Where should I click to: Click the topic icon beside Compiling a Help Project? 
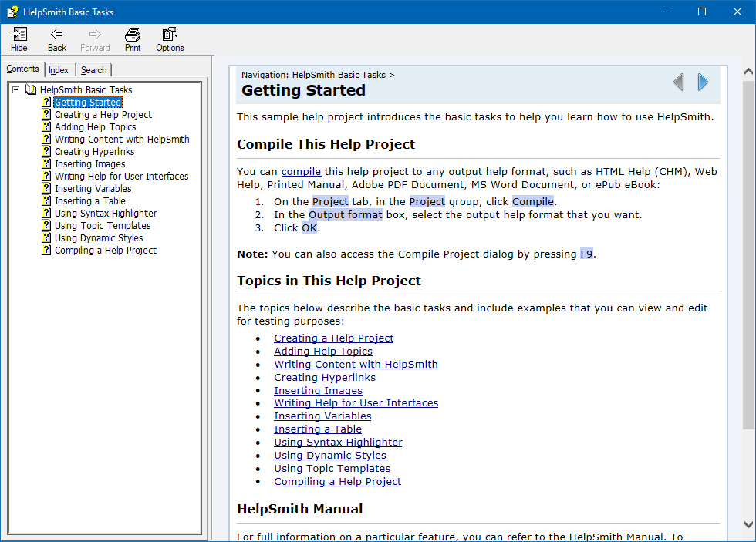click(46, 250)
